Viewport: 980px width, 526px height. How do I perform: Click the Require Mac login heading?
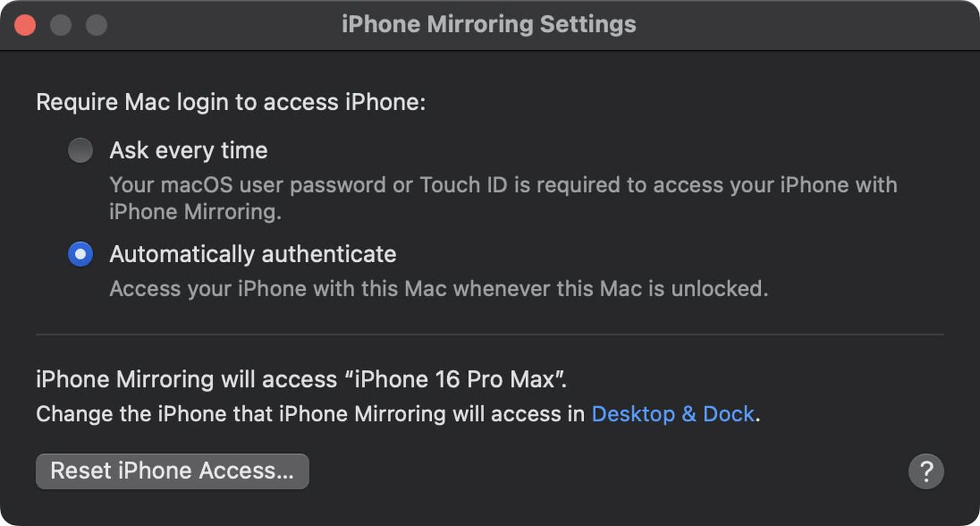click(232, 102)
